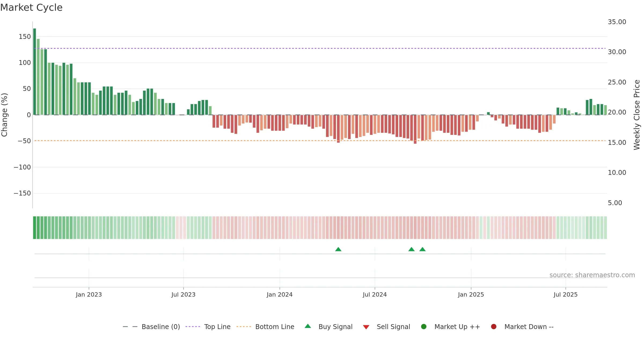
Task: Click the orange dotted bottom line on chart
Action: pyautogui.click(x=320, y=141)
